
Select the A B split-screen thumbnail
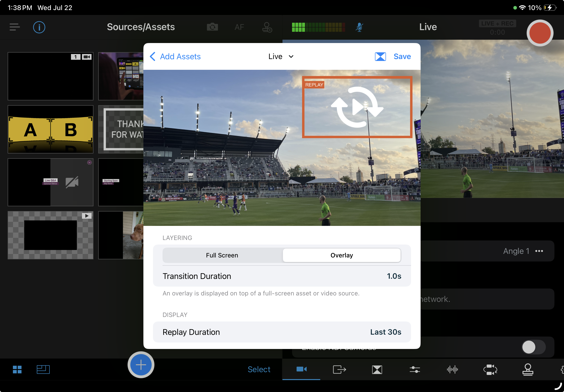[51, 129]
